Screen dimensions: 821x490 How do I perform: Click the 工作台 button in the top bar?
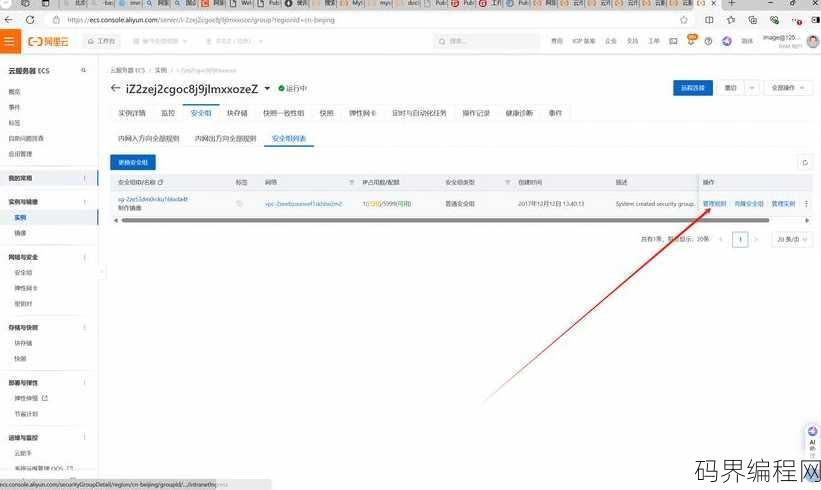(x=102, y=41)
